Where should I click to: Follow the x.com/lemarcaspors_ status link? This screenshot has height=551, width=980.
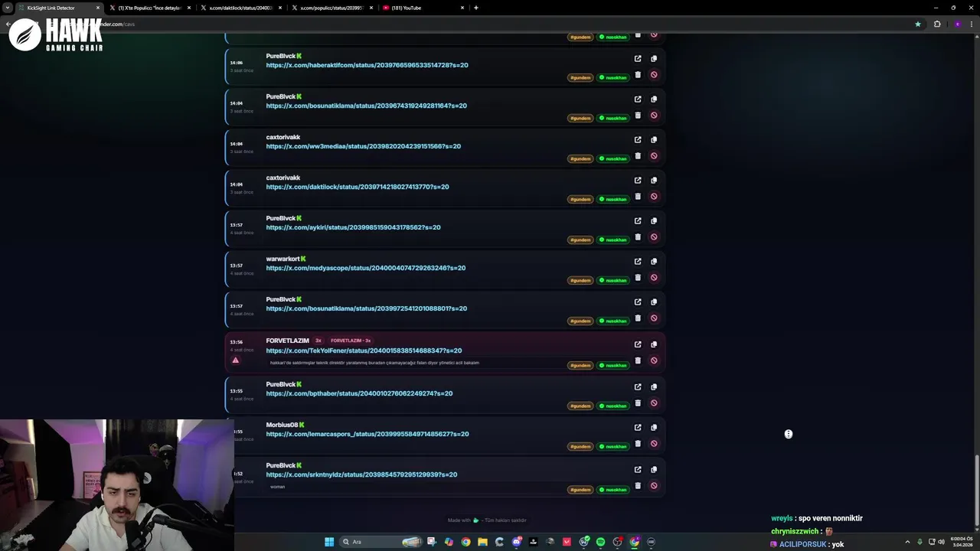[x=367, y=434]
